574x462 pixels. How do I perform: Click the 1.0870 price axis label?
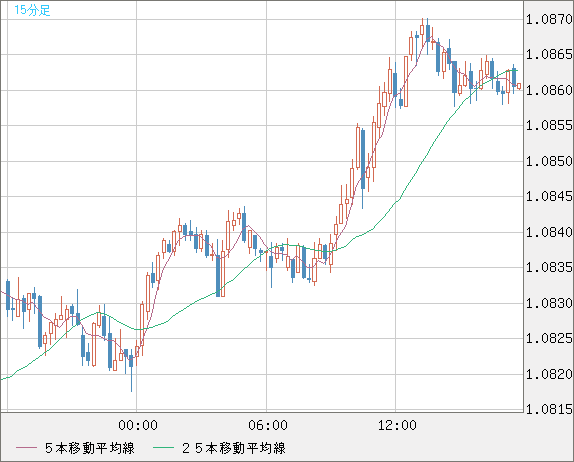(x=549, y=19)
